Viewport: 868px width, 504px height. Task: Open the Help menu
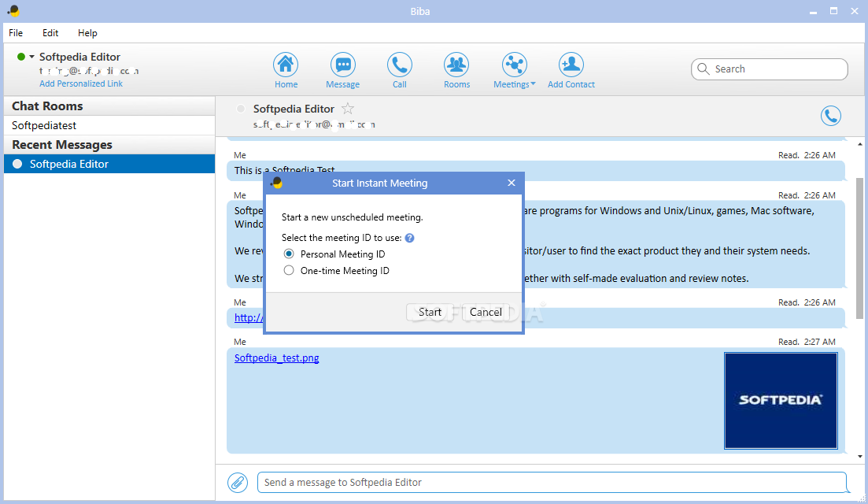click(87, 32)
